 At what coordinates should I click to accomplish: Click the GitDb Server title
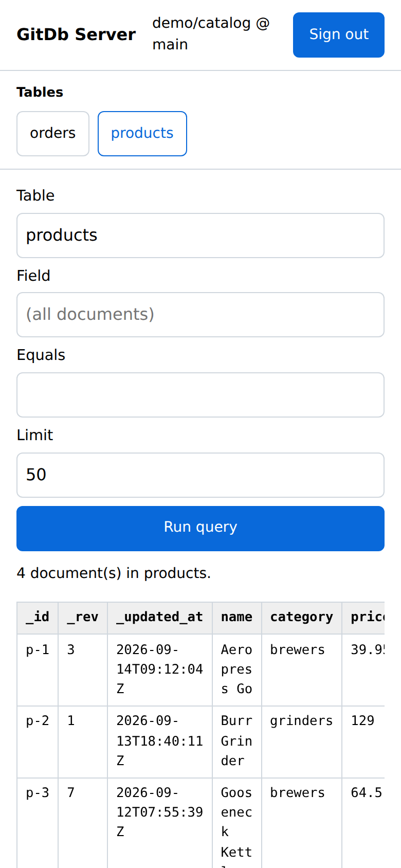(76, 34)
